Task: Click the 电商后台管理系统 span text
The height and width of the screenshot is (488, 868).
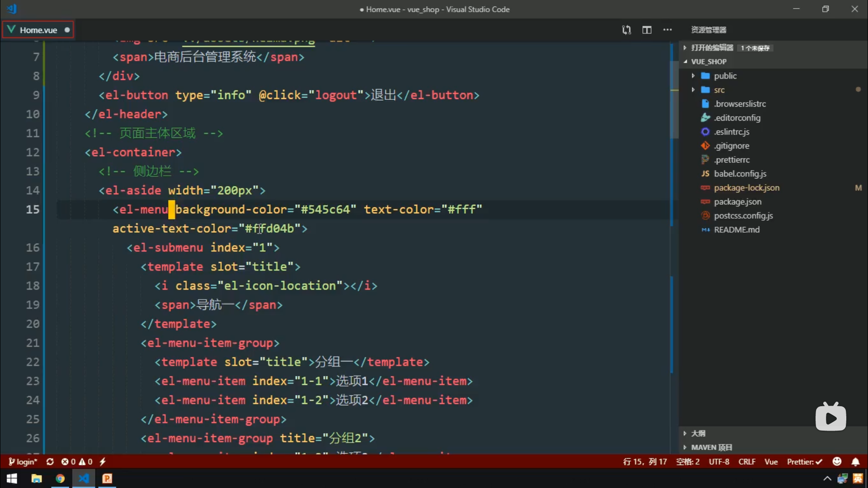Action: pos(205,57)
